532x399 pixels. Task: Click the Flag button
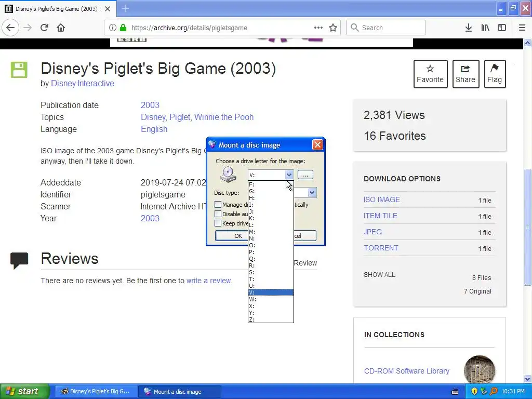495,74
